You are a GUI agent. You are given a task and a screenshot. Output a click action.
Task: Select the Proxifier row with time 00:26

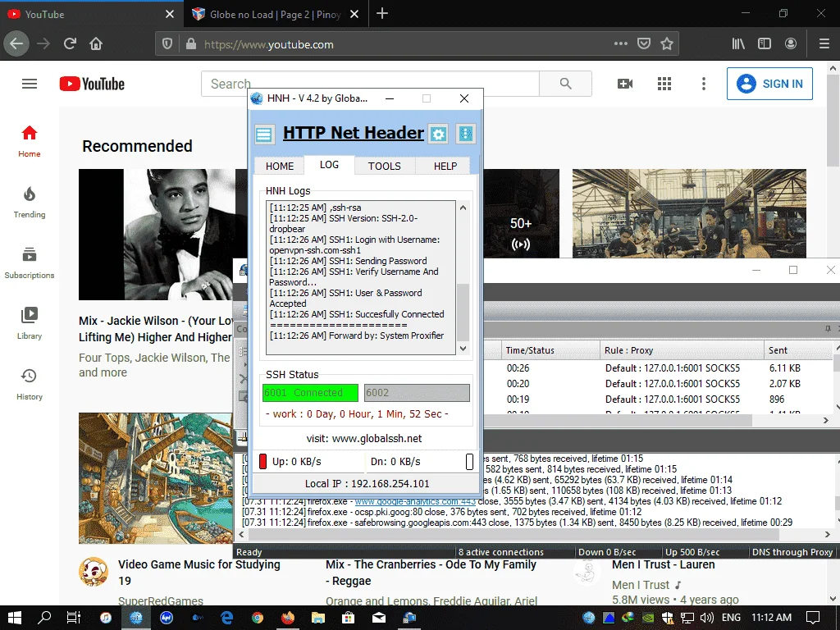[659, 368]
